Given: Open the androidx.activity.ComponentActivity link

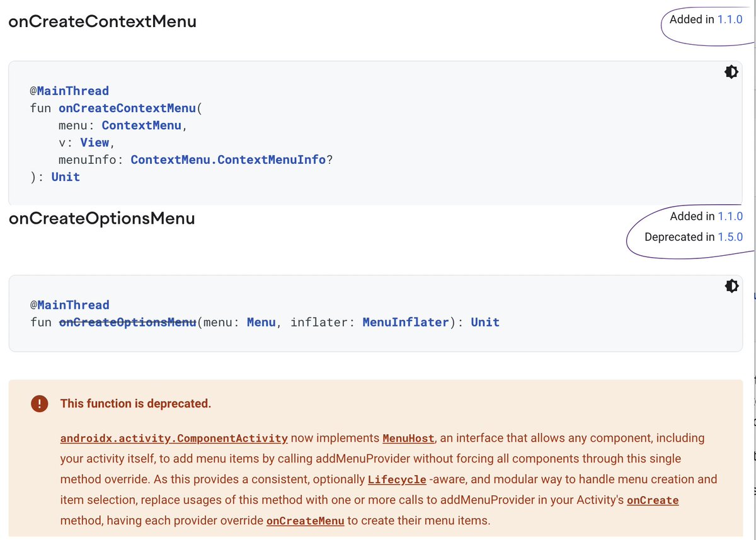Looking at the screenshot, I should click(x=174, y=438).
